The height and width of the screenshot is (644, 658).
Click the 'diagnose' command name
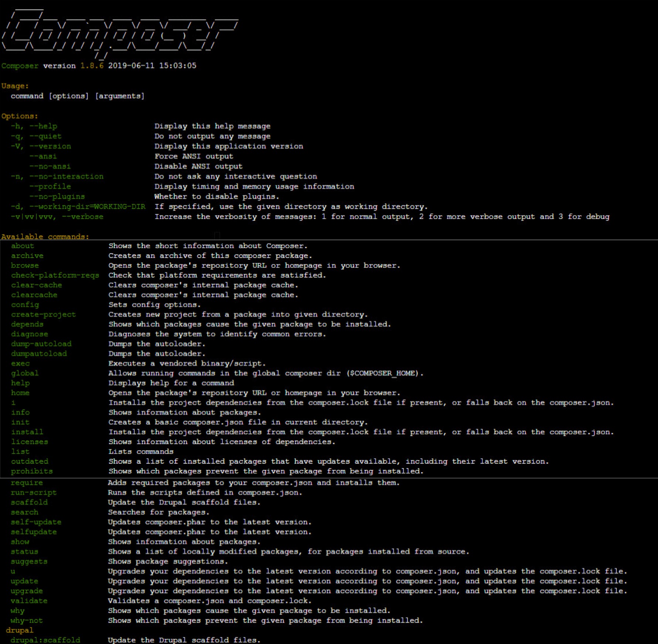pos(30,334)
